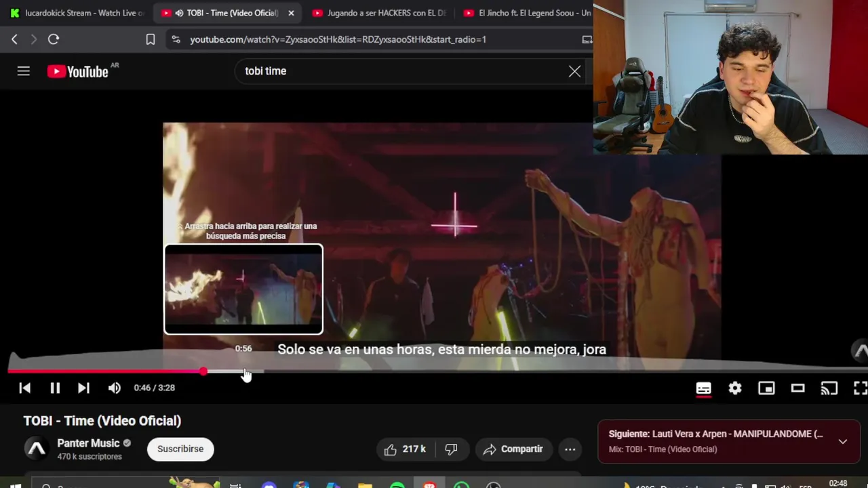Image resolution: width=868 pixels, height=488 pixels.
Task: Switch to the miniplayer
Action: pyautogui.click(x=766, y=388)
